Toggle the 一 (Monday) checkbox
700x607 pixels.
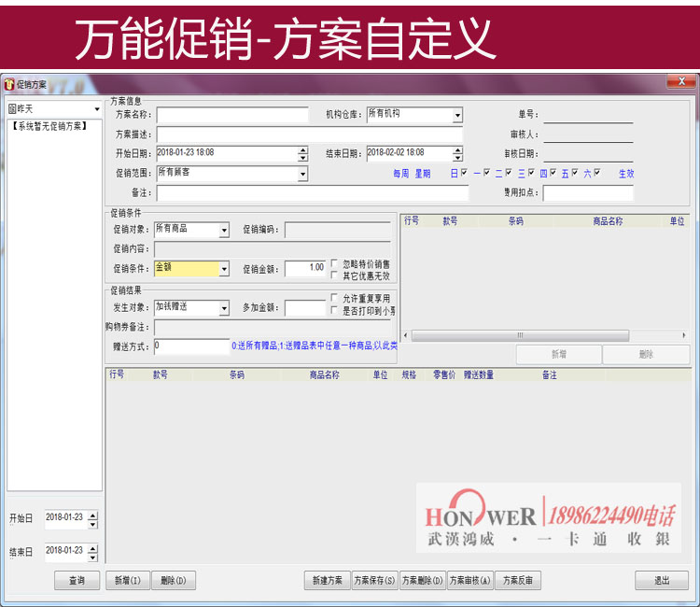click(x=487, y=172)
